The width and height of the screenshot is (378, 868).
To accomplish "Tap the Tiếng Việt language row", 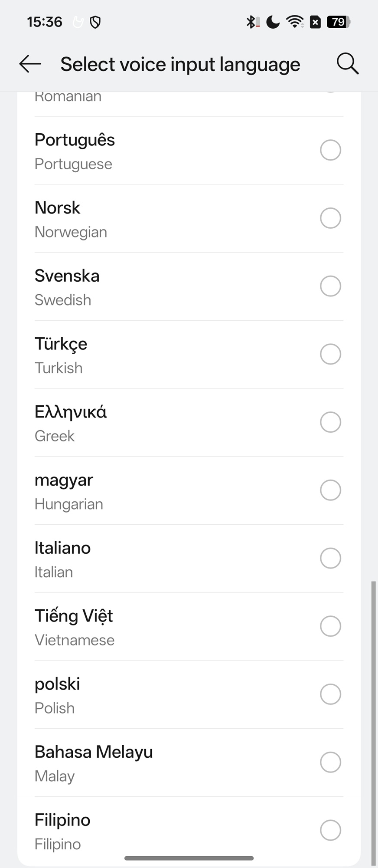I will coord(173,627).
